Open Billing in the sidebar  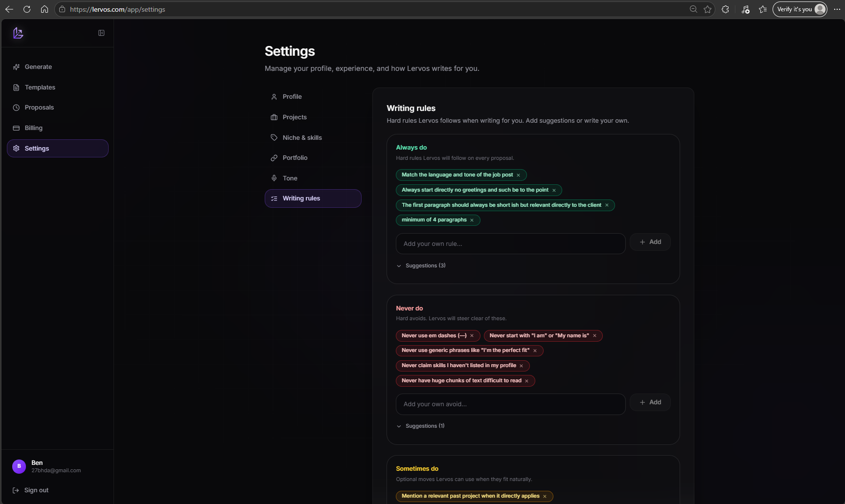[x=58, y=128]
